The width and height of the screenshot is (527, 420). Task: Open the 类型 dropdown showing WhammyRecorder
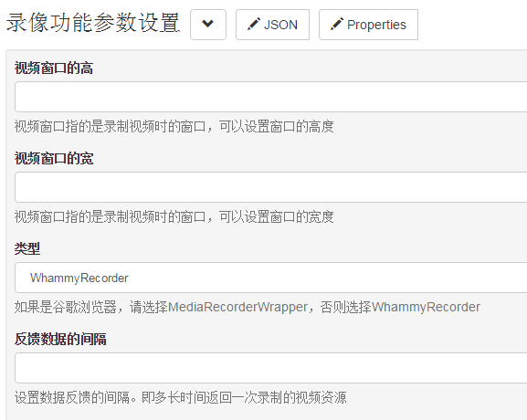point(271,278)
